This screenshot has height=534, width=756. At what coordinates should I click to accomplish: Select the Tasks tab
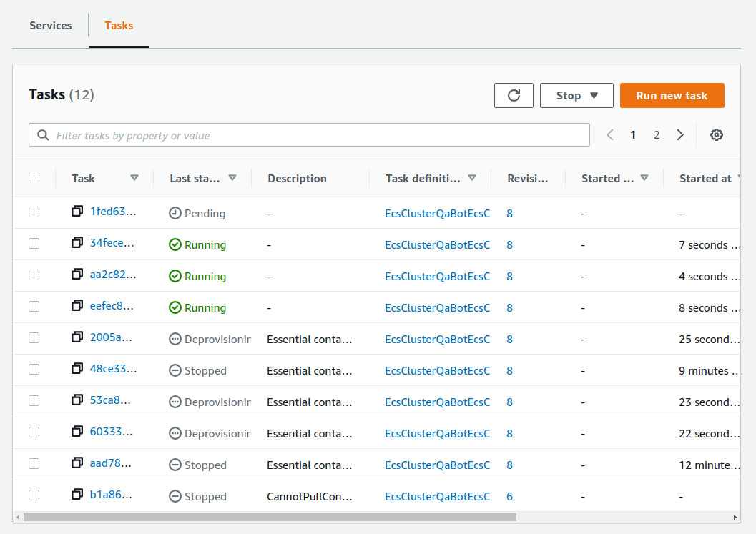[x=119, y=26]
